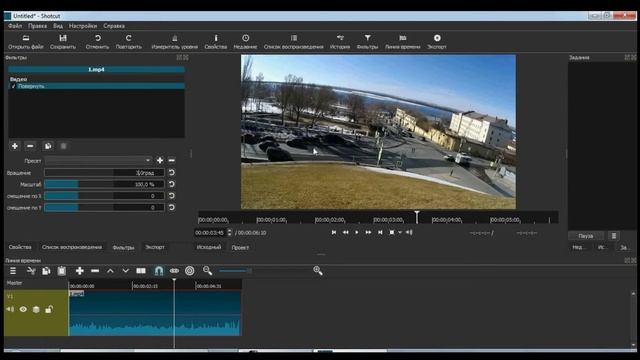Show the Недавние recent files panel
This screenshot has height=360, width=640.
245,42
